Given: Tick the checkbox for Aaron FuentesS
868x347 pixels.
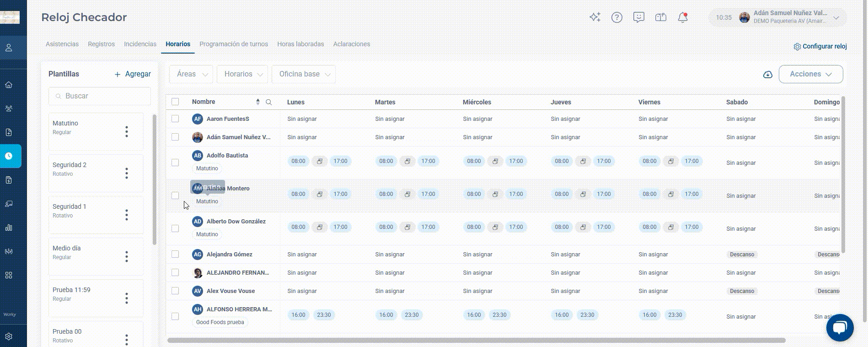Looking at the screenshot, I should click(x=175, y=119).
